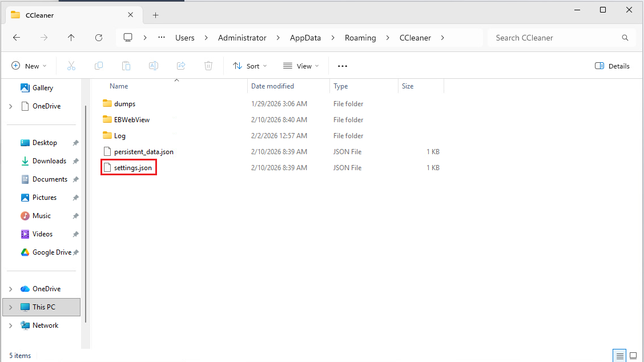Open the Sort dropdown menu
Screen dimensions: 644x362
[x=249, y=66]
